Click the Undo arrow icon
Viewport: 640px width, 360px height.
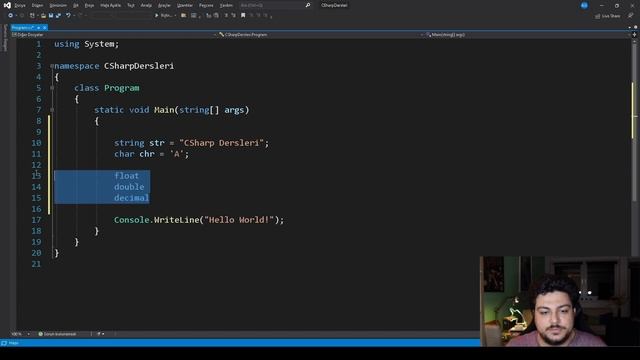[68, 16]
